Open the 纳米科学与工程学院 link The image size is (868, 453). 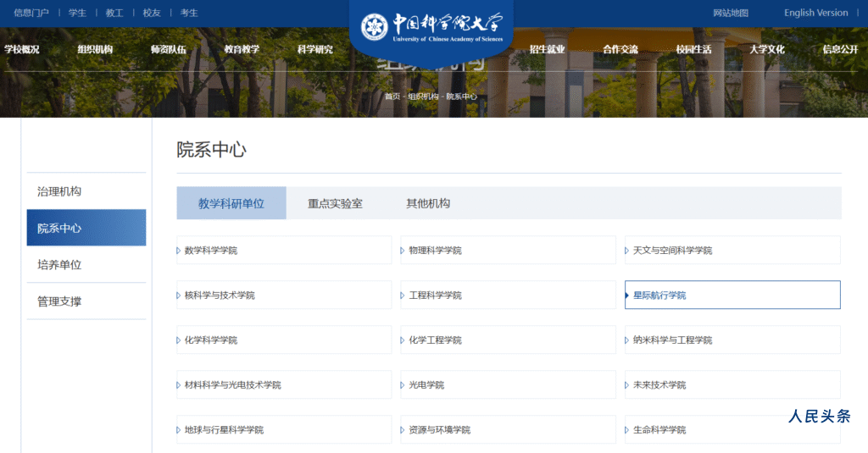point(732,340)
